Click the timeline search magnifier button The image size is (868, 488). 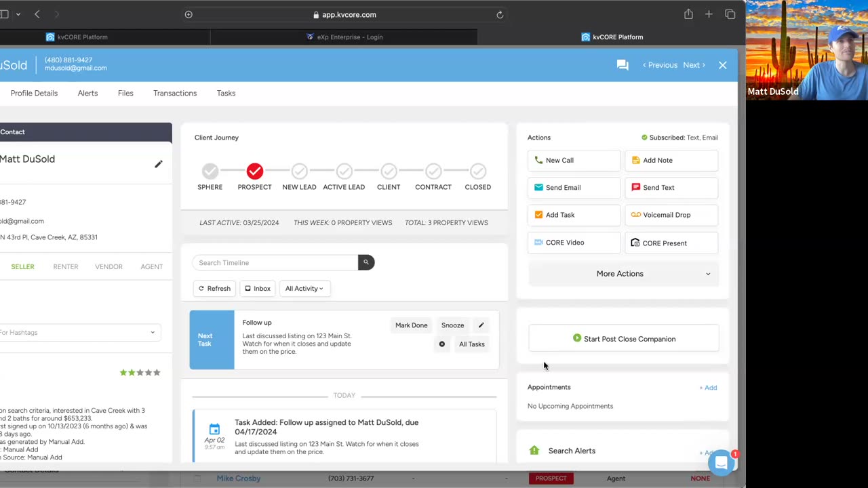pyautogui.click(x=366, y=262)
